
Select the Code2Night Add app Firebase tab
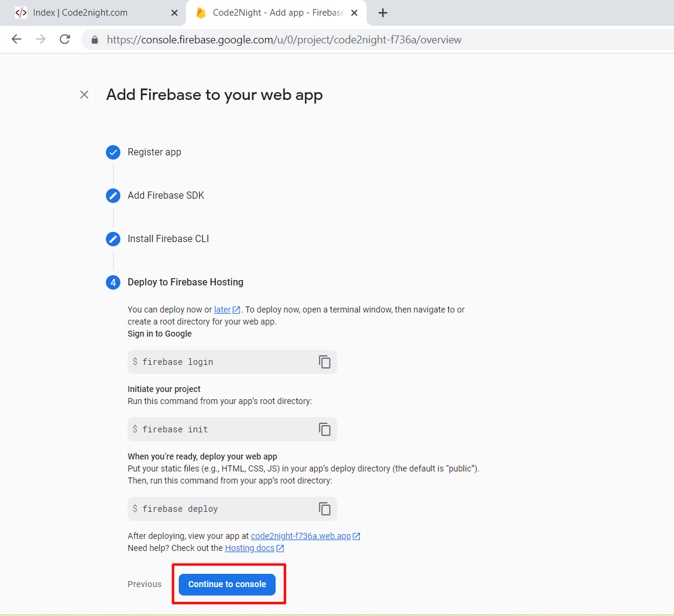(x=276, y=13)
